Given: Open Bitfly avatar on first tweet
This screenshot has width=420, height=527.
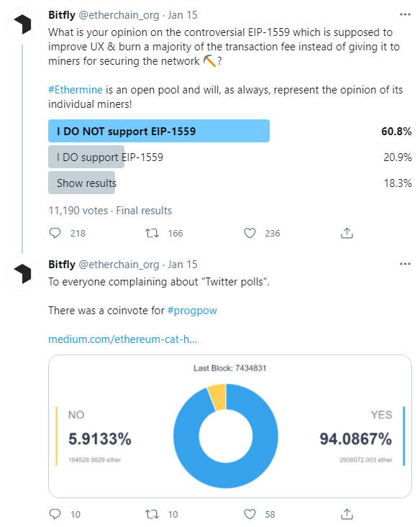Looking at the screenshot, I should [x=22, y=24].
